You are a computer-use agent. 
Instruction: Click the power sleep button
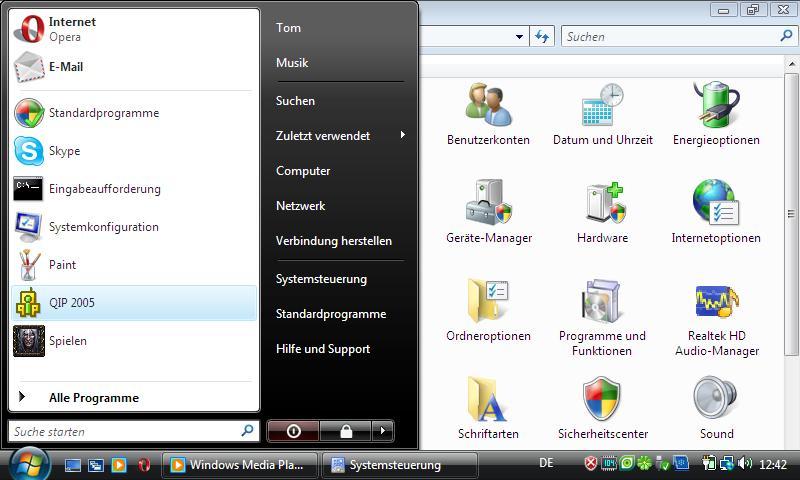point(293,431)
